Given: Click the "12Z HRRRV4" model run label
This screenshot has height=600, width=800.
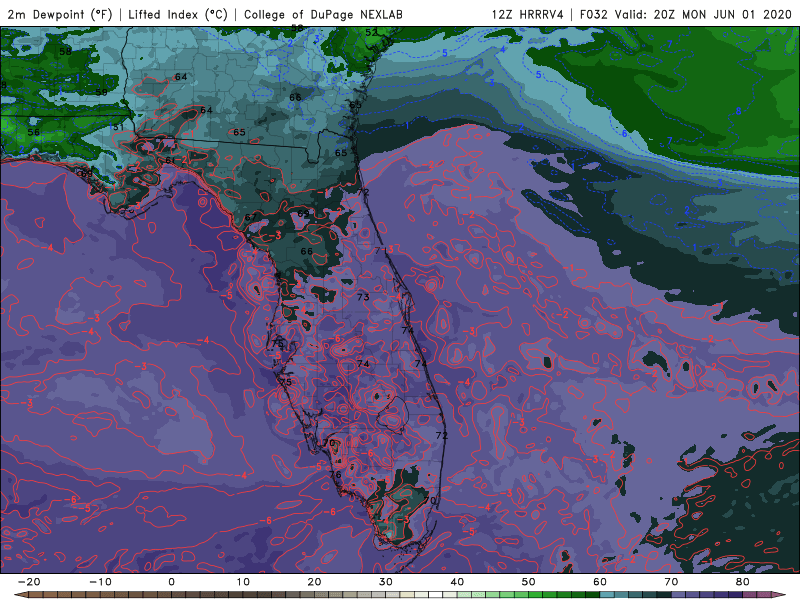Looking at the screenshot, I should coord(528,14).
